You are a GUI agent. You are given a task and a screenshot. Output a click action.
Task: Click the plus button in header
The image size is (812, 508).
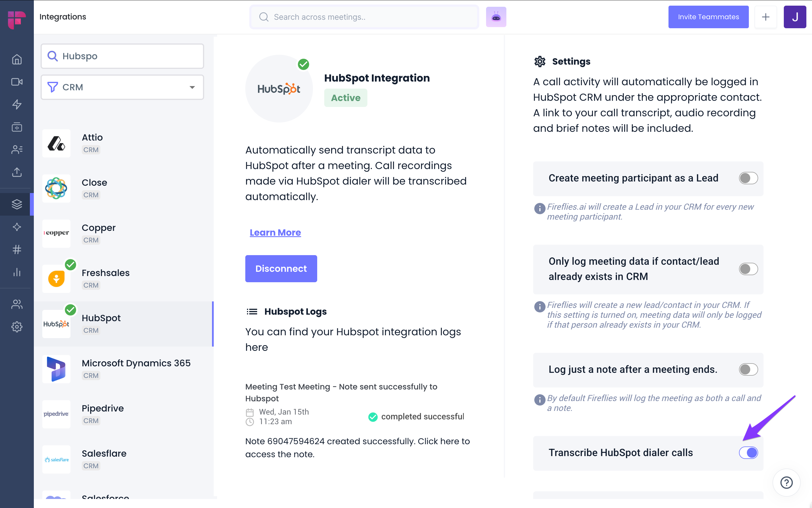tap(765, 17)
